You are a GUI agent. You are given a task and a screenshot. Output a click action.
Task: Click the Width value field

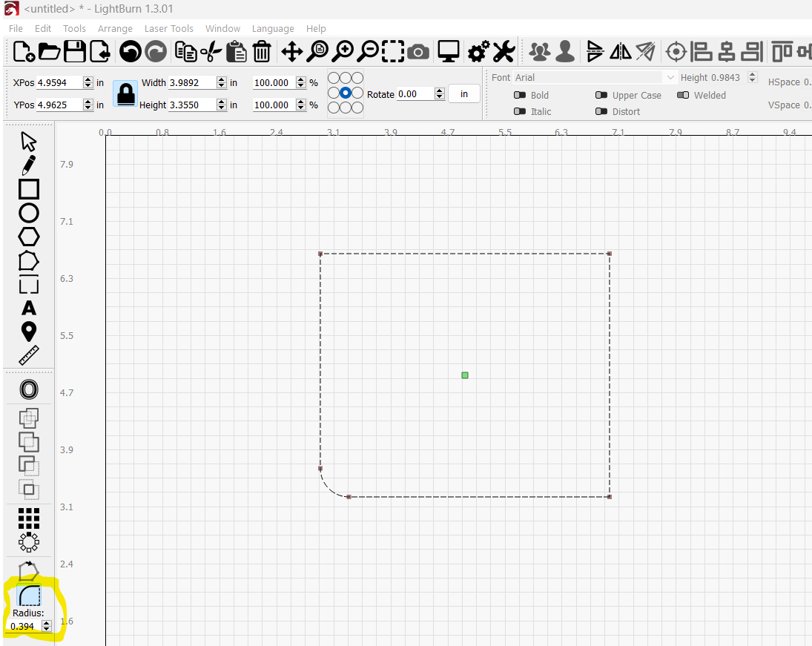click(x=192, y=83)
